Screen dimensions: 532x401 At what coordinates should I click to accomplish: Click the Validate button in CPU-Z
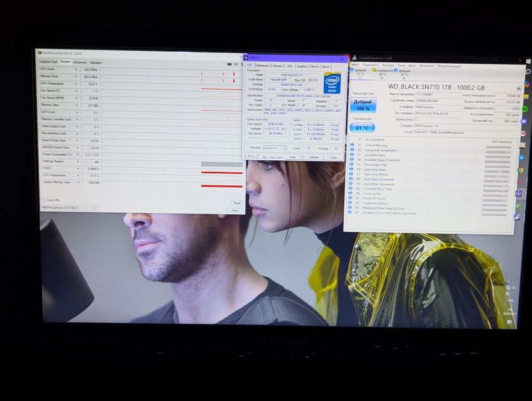(x=314, y=157)
